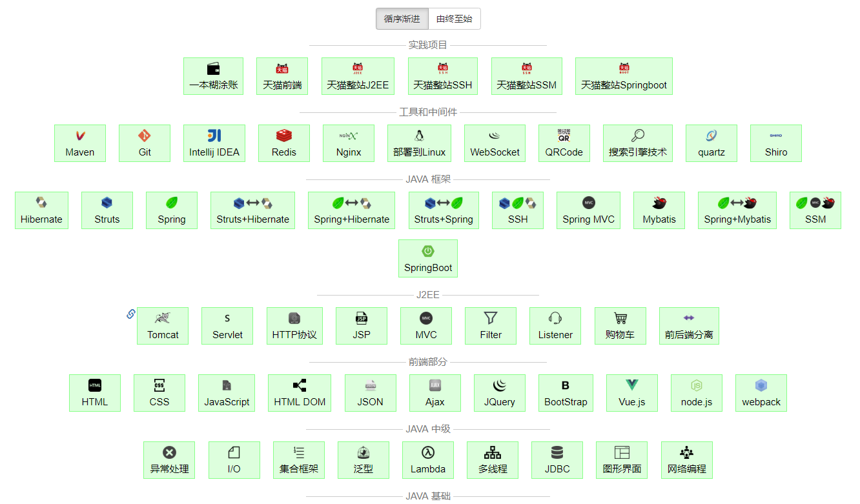The width and height of the screenshot is (860, 504).
Task: Click the quartz card
Action: coord(712,143)
